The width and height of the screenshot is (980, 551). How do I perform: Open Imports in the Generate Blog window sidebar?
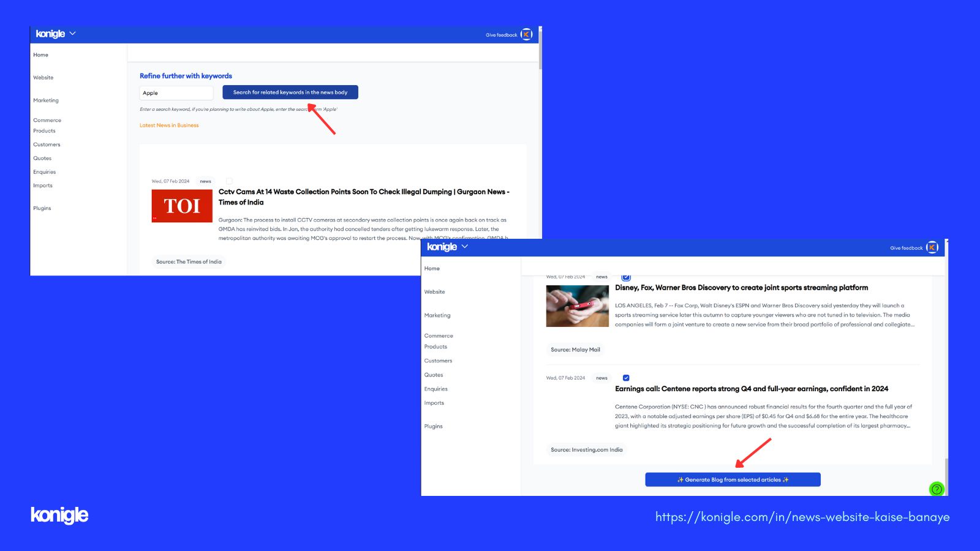[434, 403]
